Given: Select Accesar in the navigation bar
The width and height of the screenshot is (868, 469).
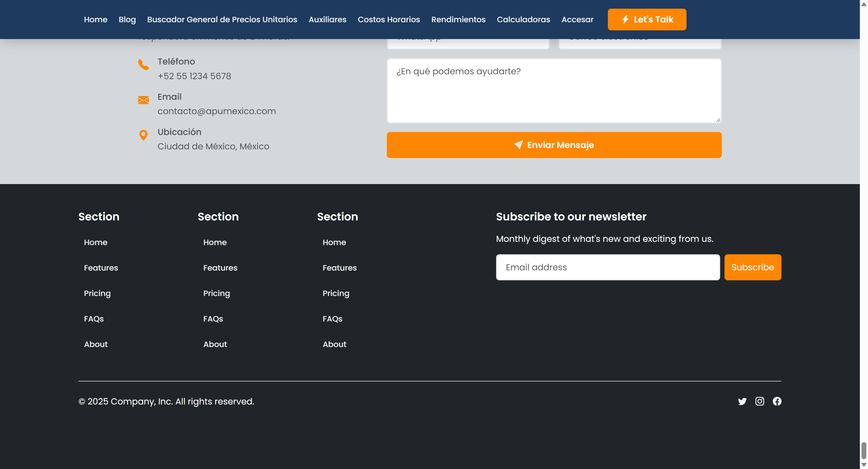Looking at the screenshot, I should click(x=577, y=20).
